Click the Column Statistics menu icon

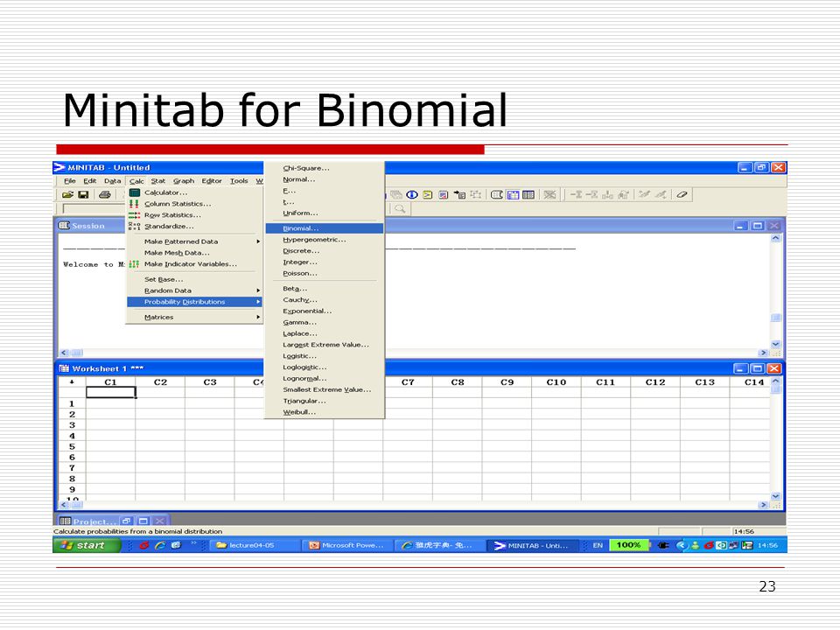[x=135, y=204]
